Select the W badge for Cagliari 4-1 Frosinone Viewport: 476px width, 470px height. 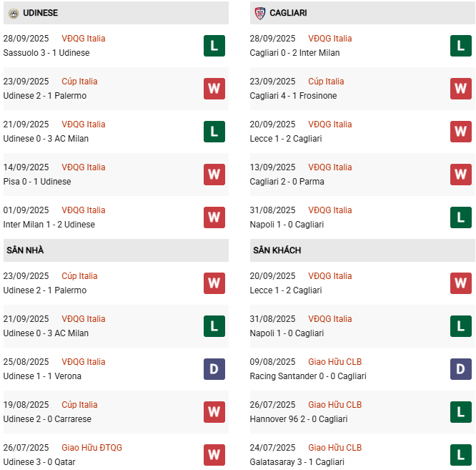tap(460, 89)
